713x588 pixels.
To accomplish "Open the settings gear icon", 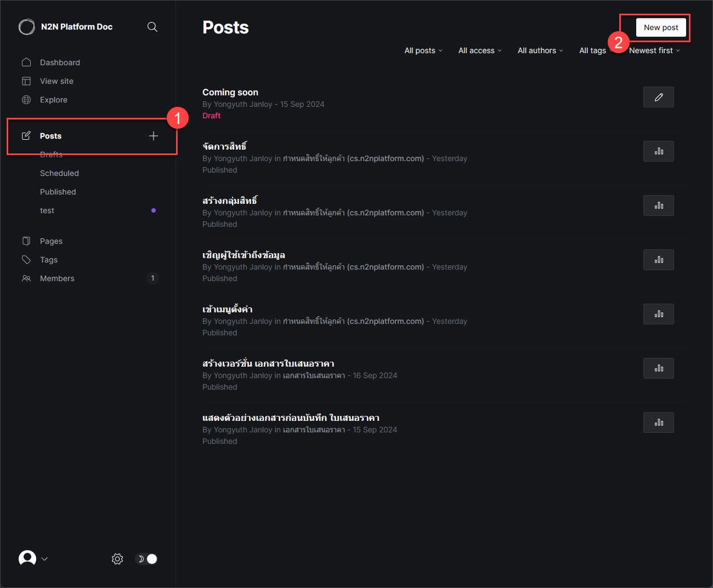I will click(117, 559).
